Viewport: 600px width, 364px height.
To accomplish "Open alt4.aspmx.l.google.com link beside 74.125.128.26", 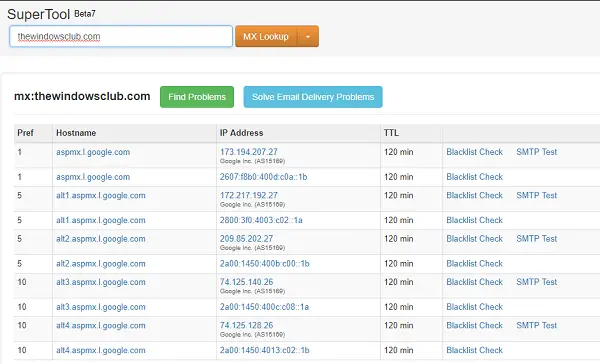I will (101, 325).
